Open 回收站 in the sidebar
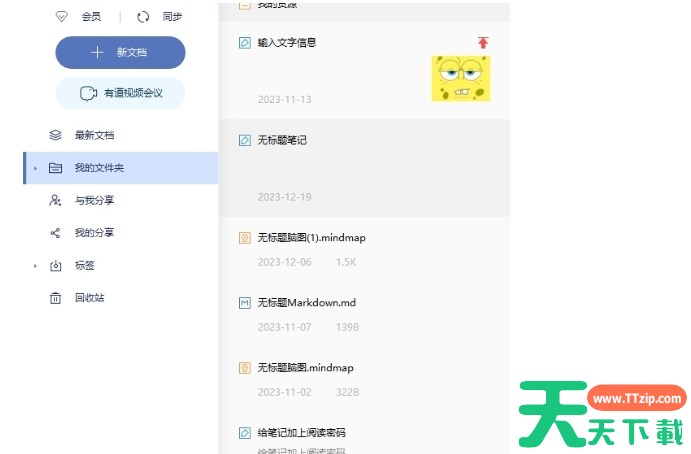Screen dimensions: 691x454 point(90,298)
